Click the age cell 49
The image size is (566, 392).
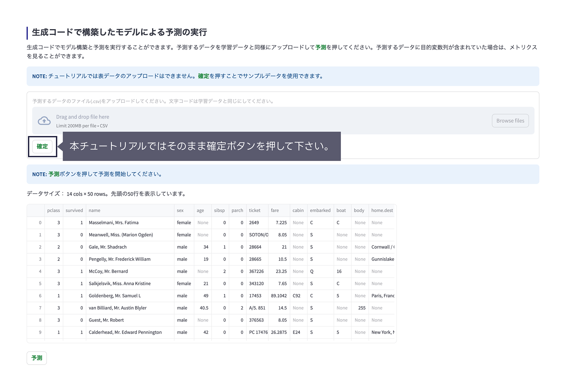[x=203, y=296]
